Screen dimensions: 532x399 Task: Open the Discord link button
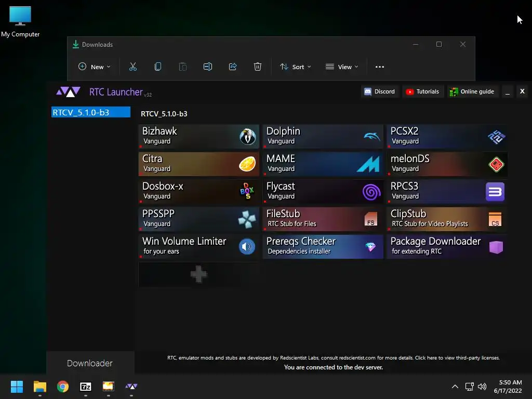coord(380,91)
